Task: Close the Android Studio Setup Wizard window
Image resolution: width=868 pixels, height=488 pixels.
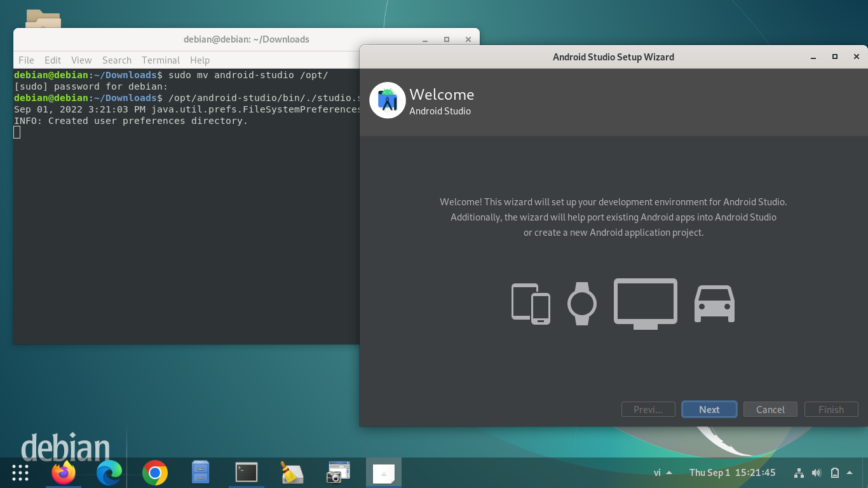Action: 857,57
